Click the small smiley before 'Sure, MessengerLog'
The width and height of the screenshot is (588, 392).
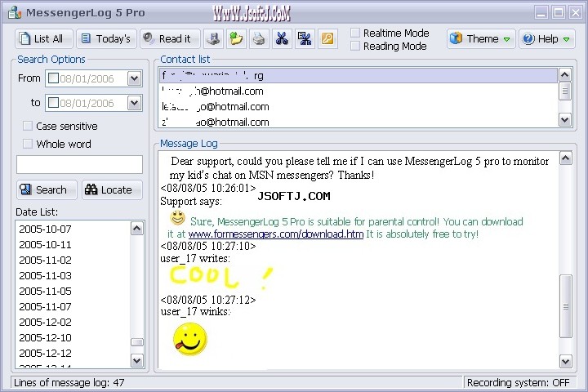pos(178,218)
